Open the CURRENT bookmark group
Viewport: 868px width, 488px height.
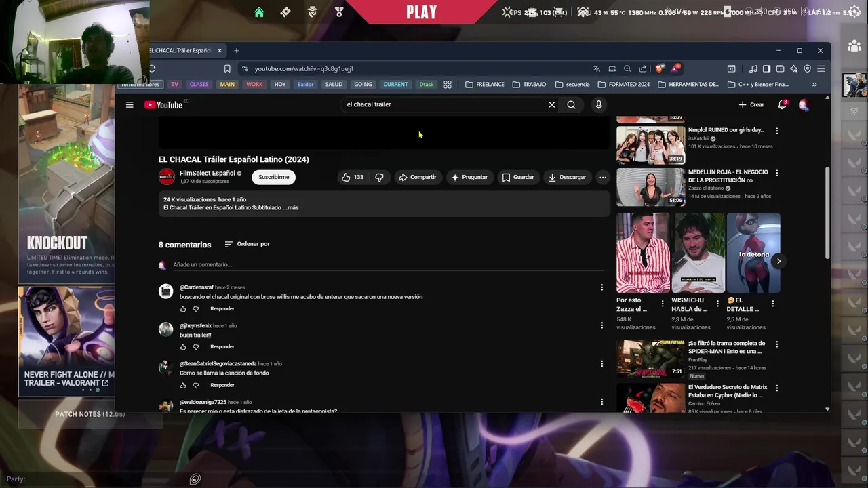pos(395,85)
